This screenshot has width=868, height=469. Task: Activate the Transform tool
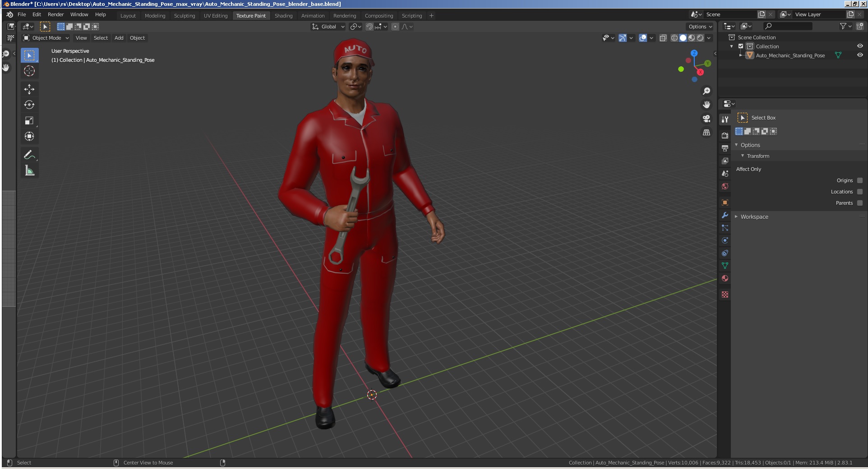29,136
